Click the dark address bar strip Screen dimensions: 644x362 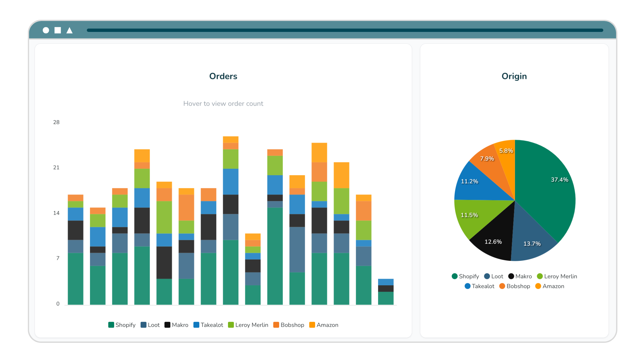344,30
